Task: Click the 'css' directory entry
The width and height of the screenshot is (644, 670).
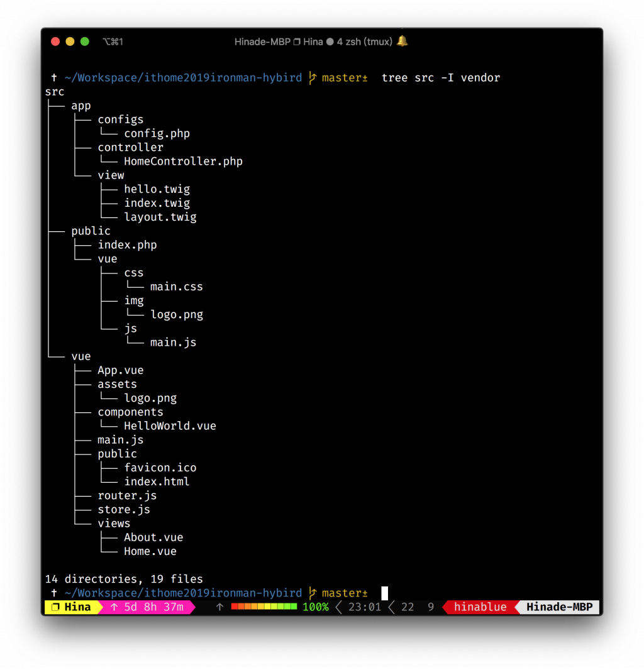Action: [134, 273]
